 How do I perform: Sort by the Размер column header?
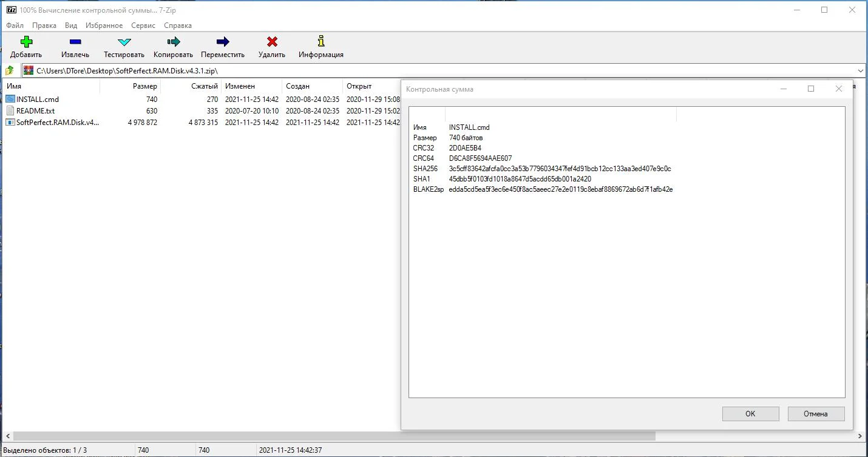130,86
